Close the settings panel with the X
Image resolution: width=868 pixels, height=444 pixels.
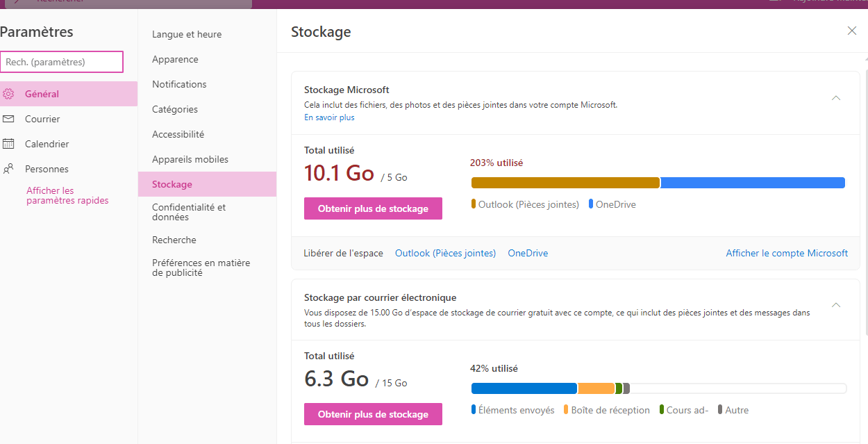852,31
